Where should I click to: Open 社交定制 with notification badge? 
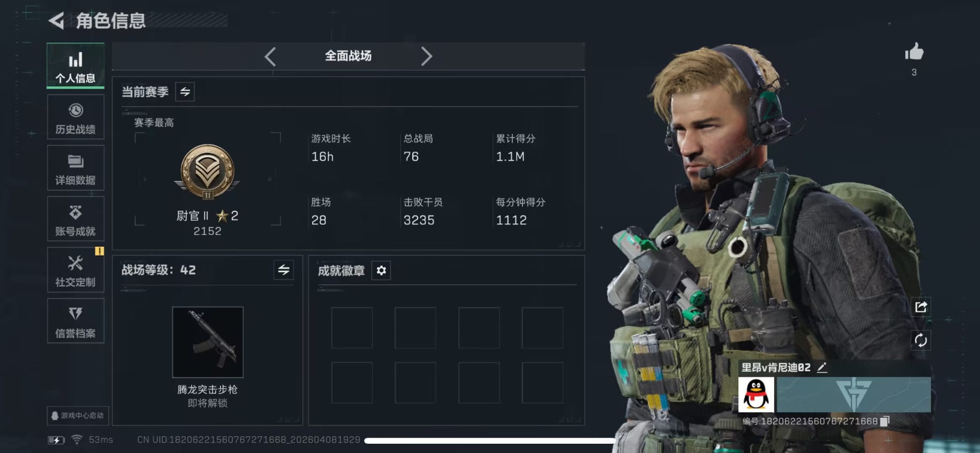tap(76, 270)
